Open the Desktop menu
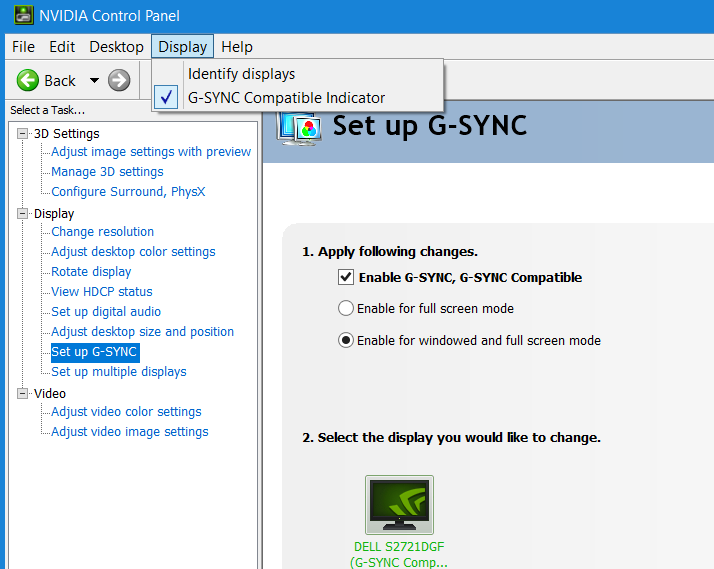The width and height of the screenshot is (714, 569). tap(117, 46)
